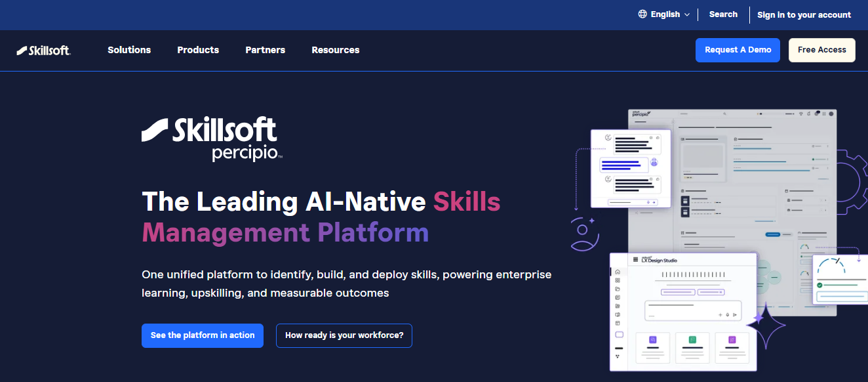Click the Skillsoft Percipio hero logo

(212, 138)
